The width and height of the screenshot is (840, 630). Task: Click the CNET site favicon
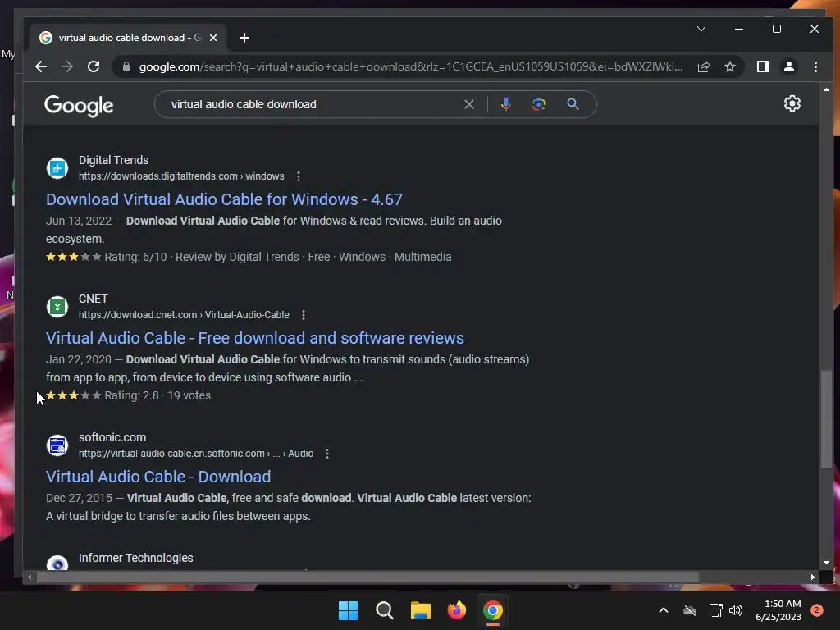point(57,307)
